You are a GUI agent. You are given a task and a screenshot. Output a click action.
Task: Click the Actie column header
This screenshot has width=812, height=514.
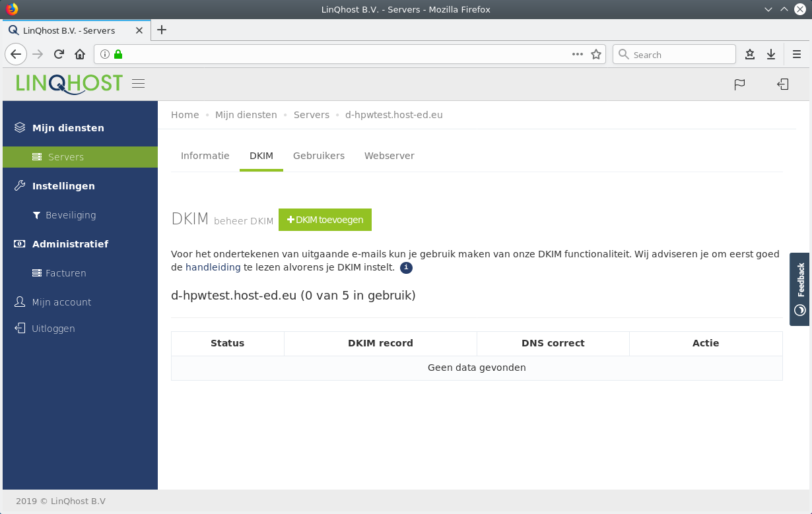[706, 343]
